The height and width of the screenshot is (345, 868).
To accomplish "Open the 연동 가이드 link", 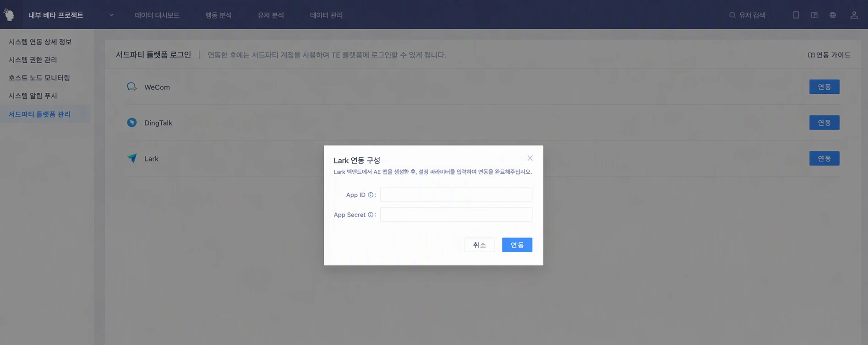I will tap(829, 55).
